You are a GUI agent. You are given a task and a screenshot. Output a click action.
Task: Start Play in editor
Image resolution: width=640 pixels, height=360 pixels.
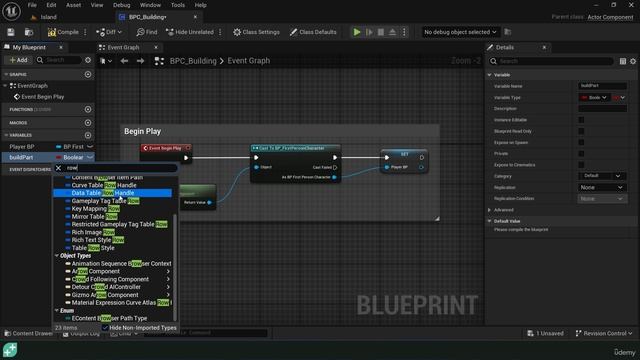click(357, 32)
